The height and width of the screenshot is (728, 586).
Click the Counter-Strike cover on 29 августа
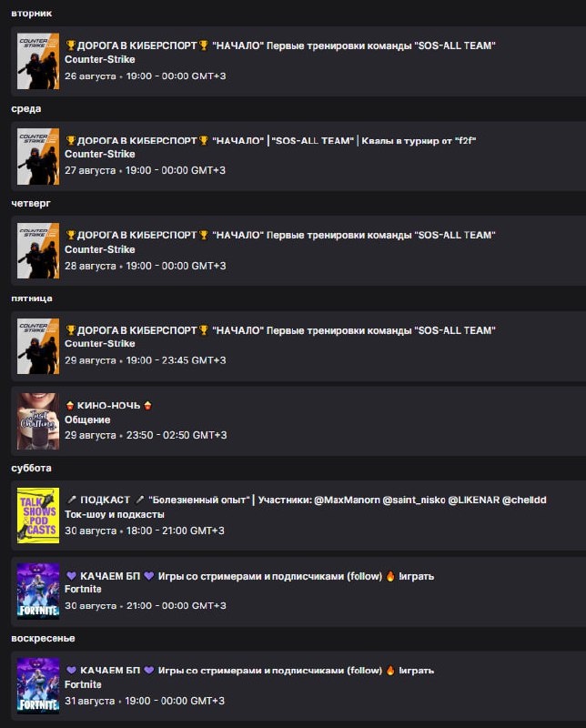click(x=38, y=346)
